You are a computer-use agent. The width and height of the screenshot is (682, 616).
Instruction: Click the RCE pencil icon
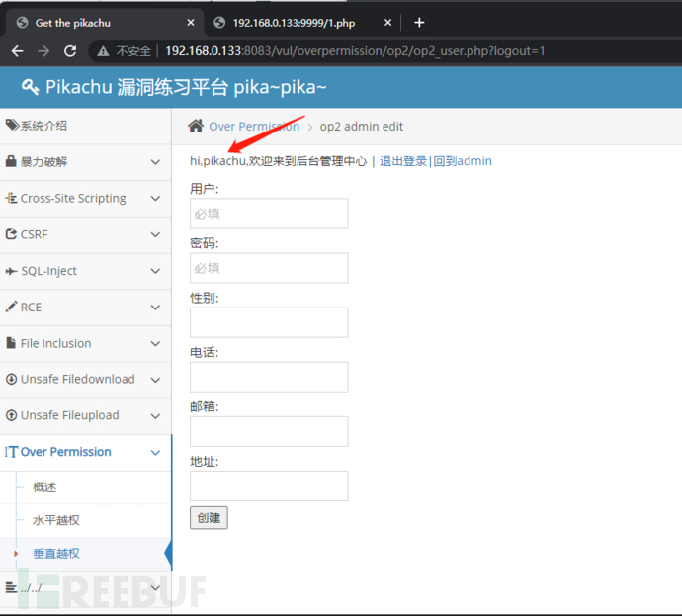11,307
